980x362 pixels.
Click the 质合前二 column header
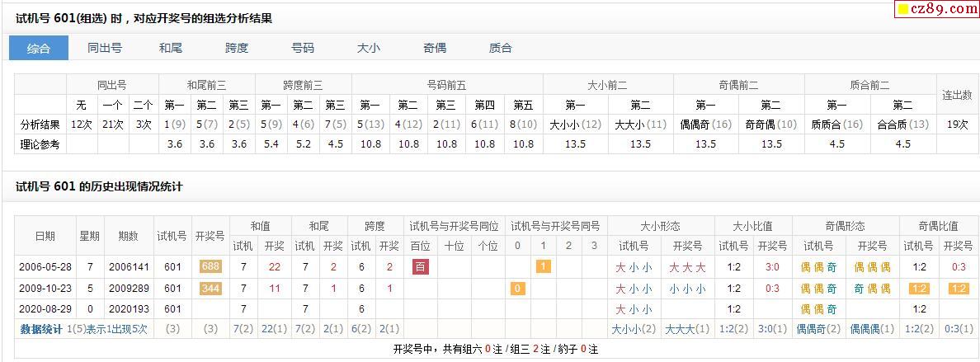870,85
